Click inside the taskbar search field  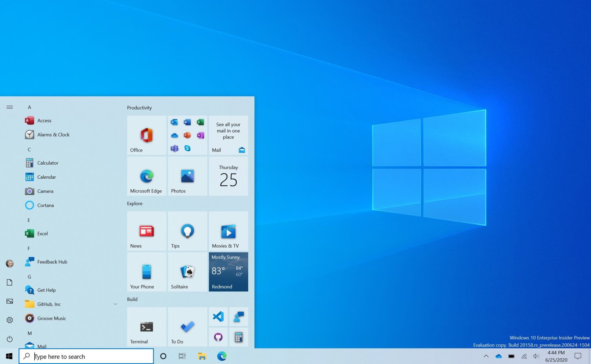(x=87, y=356)
